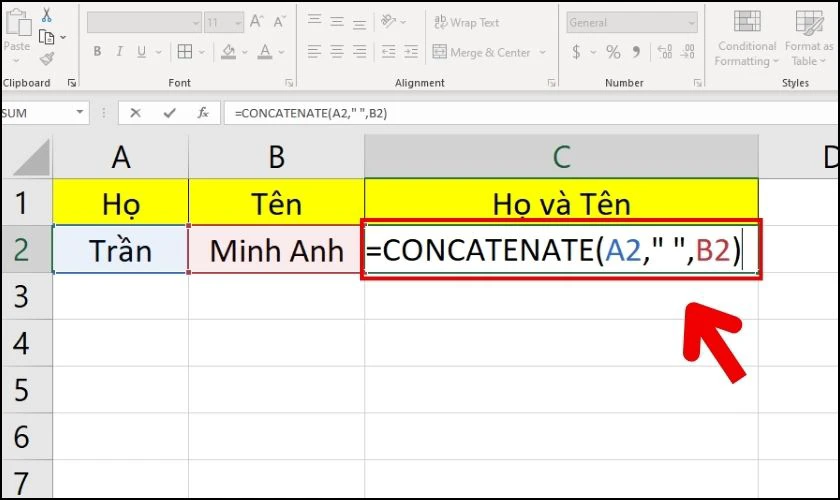Select row 5 header
The image size is (840, 500).
point(26,390)
